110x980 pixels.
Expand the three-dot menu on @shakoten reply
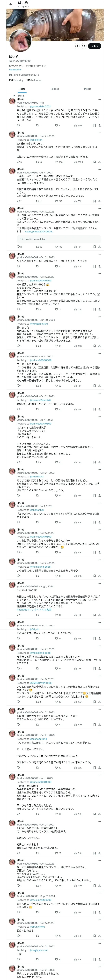(x=100, y=133)
